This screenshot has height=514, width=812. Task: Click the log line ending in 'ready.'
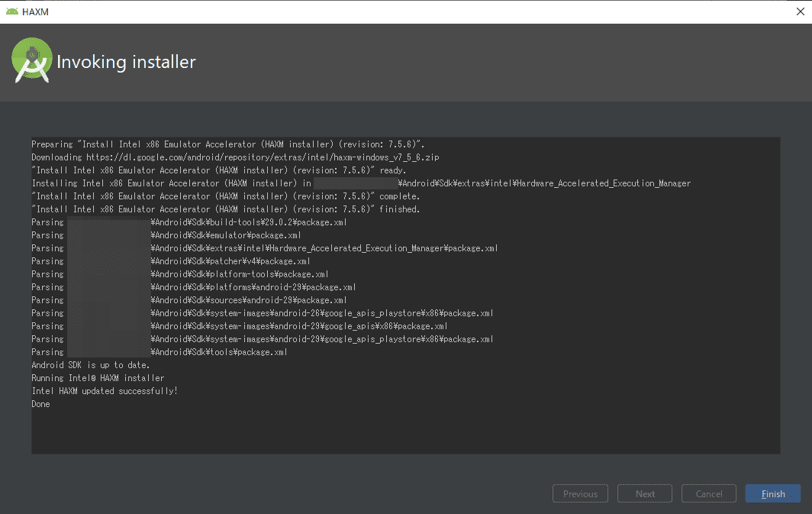pyautogui.click(x=219, y=170)
